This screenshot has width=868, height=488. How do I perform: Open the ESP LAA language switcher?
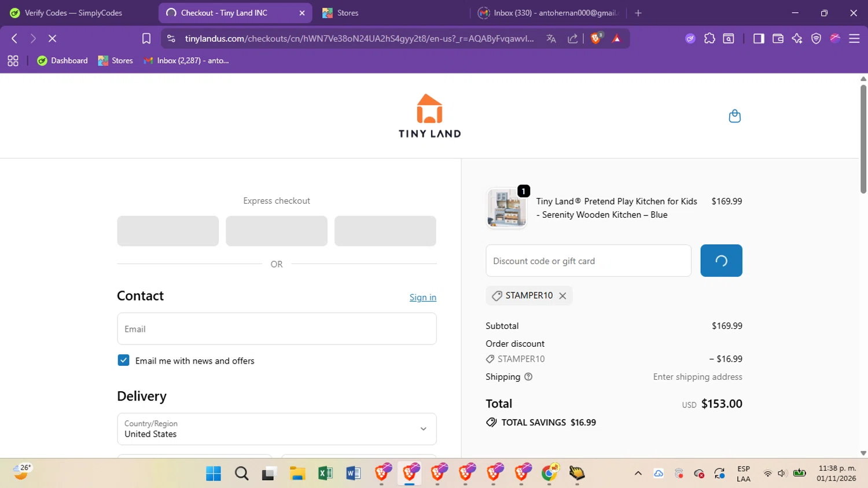coord(744,474)
